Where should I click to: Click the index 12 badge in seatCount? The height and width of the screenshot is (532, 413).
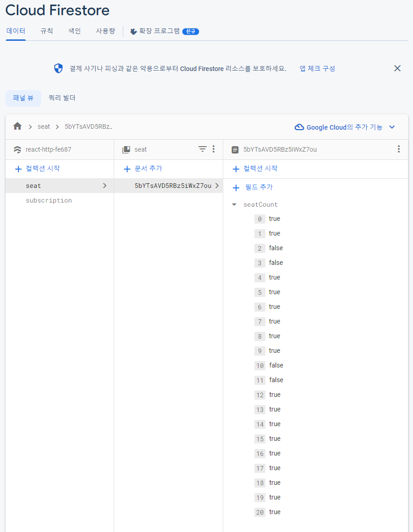coord(259,395)
